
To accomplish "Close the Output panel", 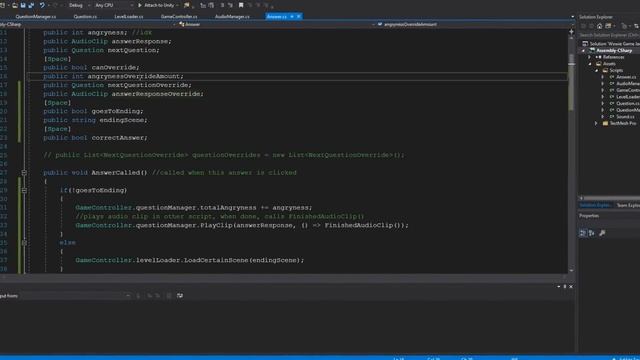I will point(571,287).
